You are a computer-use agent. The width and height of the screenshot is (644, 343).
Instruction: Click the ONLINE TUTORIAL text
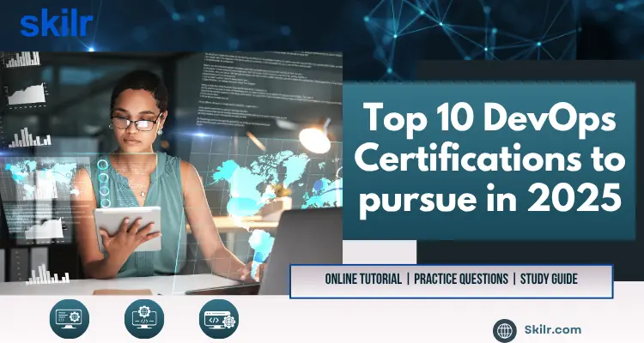point(363,279)
